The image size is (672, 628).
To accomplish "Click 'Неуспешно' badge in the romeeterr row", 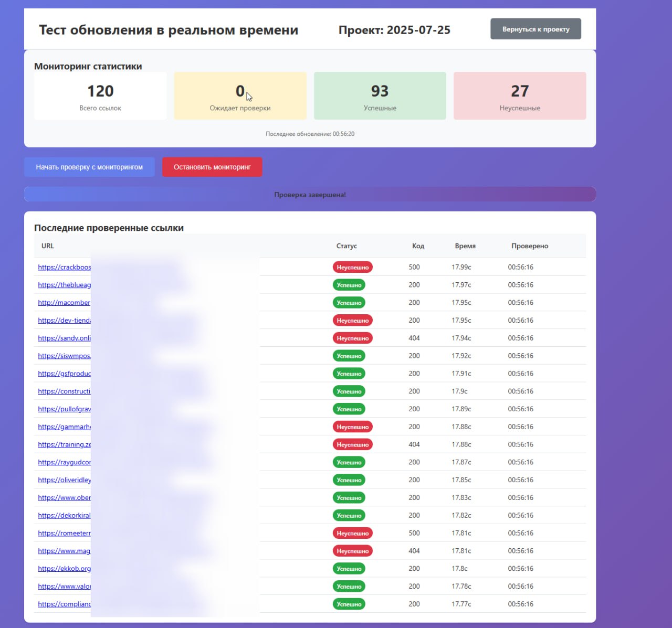I will pos(352,533).
